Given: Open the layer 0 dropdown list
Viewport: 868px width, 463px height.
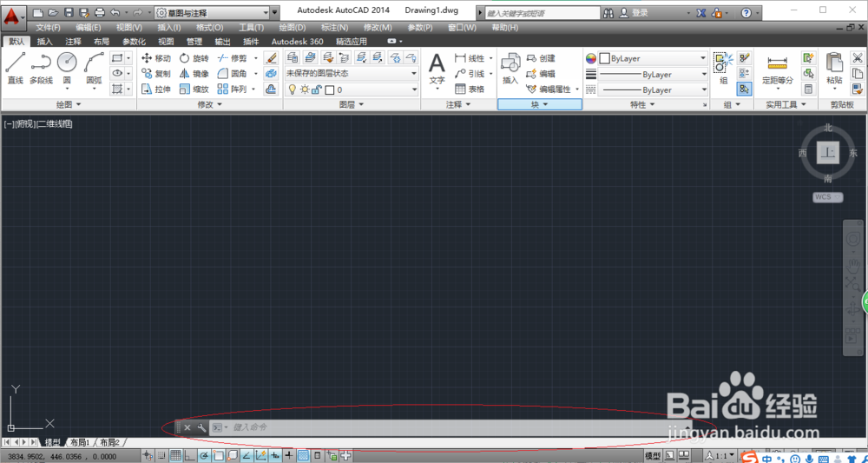Looking at the screenshot, I should coord(352,89).
